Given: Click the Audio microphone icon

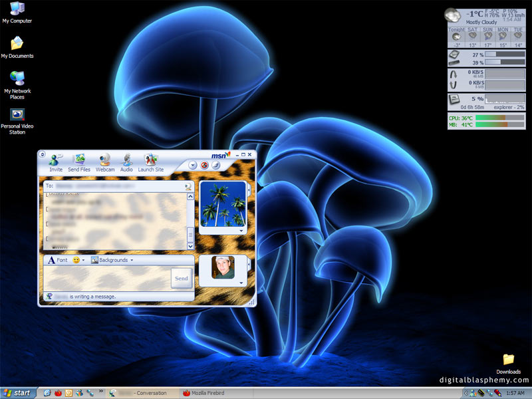Looking at the screenshot, I should pyautogui.click(x=126, y=160).
